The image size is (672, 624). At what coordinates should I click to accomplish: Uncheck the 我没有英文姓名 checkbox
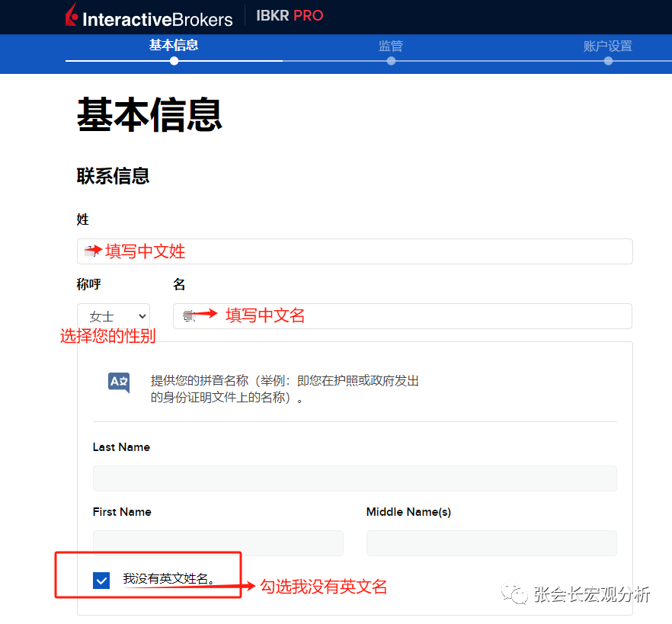click(101, 581)
